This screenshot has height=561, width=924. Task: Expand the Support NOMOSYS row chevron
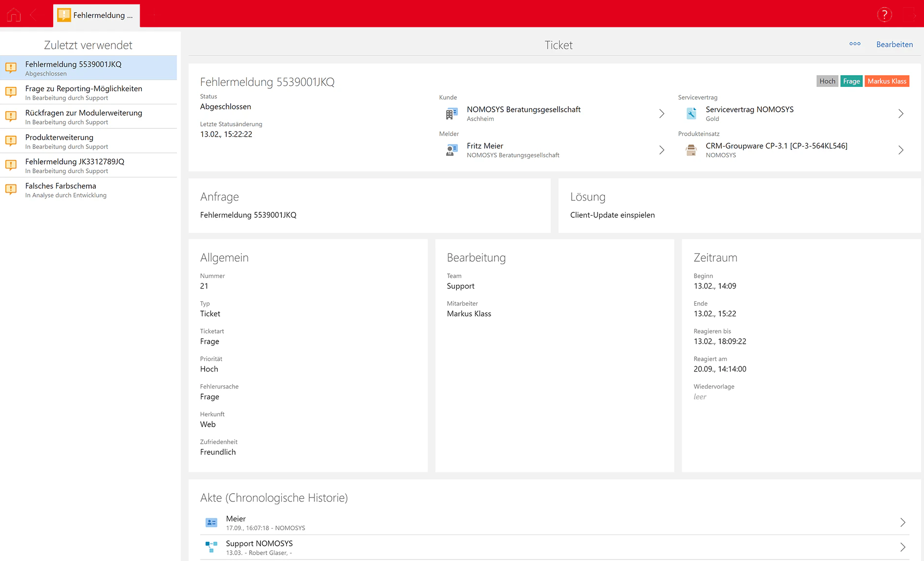[x=903, y=547]
